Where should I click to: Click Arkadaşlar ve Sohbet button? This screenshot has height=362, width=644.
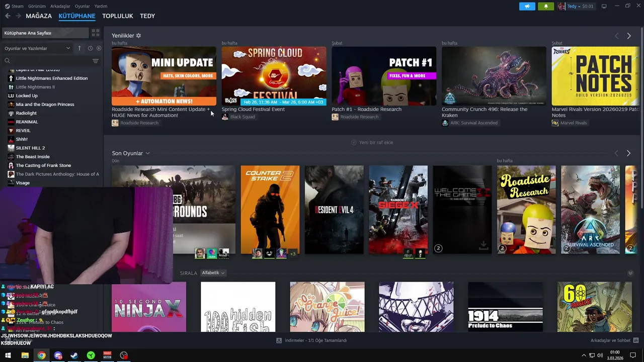(x=610, y=340)
